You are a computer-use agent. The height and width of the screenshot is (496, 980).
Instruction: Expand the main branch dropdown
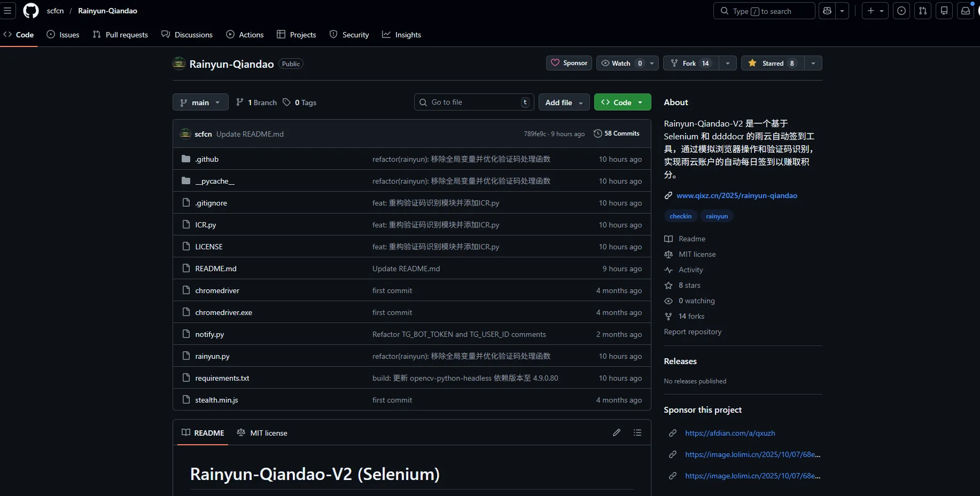coord(200,103)
